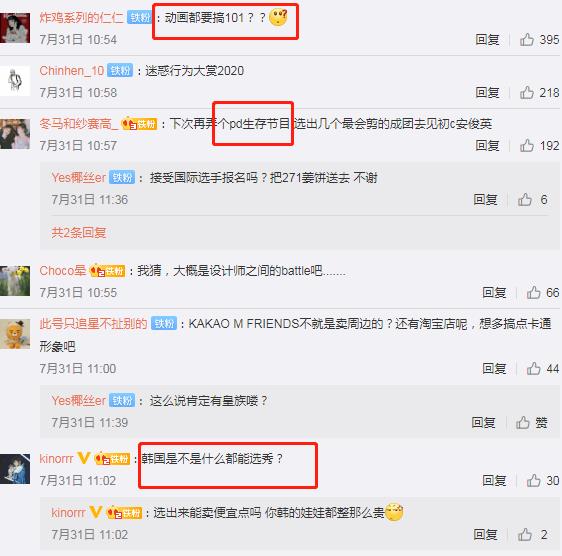Like Choco's comment with 66 likes
This screenshot has height=556, width=562.
pyautogui.click(x=534, y=293)
